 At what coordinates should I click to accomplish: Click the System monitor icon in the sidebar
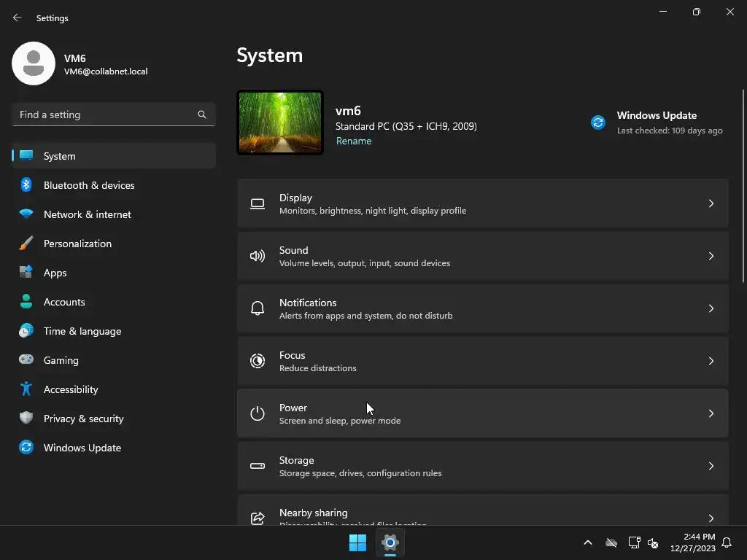[26, 156]
